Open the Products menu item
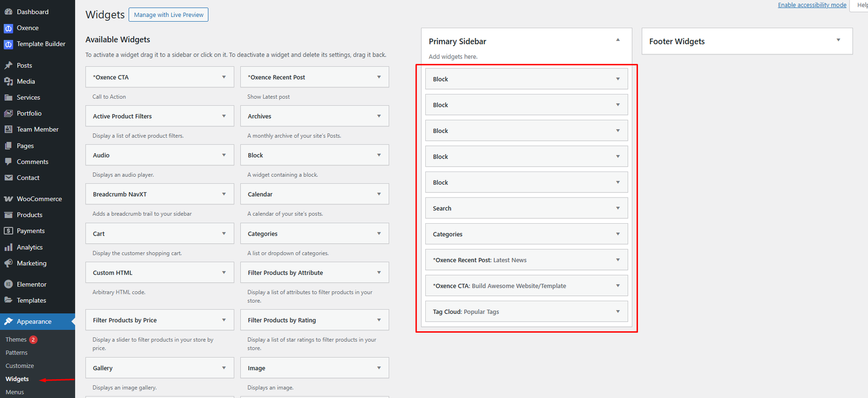 click(x=29, y=215)
